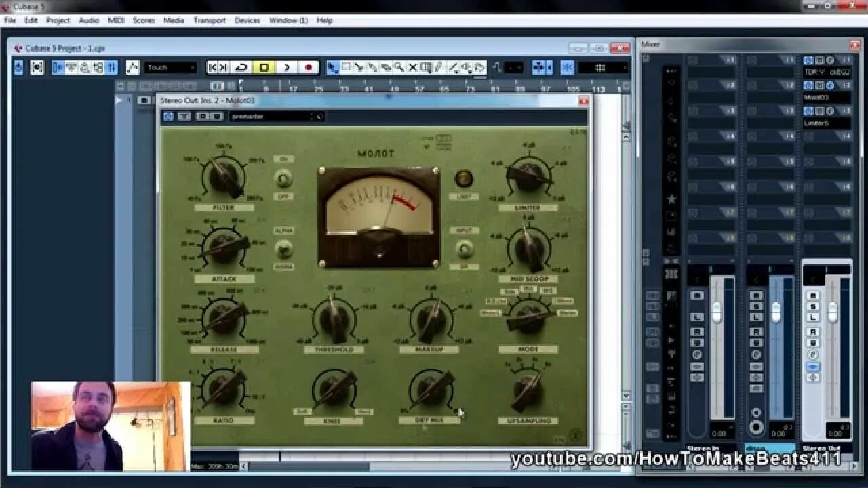Toggle the Write automation button in plugin header
Image resolution: width=868 pixels, height=488 pixels.
point(216,117)
